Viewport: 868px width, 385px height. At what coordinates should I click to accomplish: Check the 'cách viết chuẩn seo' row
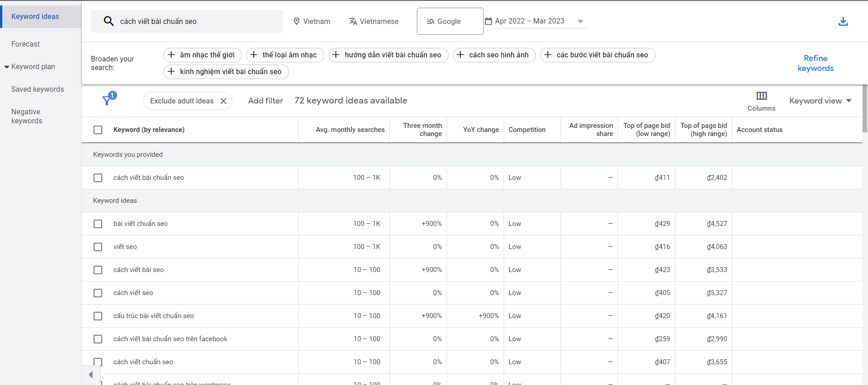[x=98, y=362]
